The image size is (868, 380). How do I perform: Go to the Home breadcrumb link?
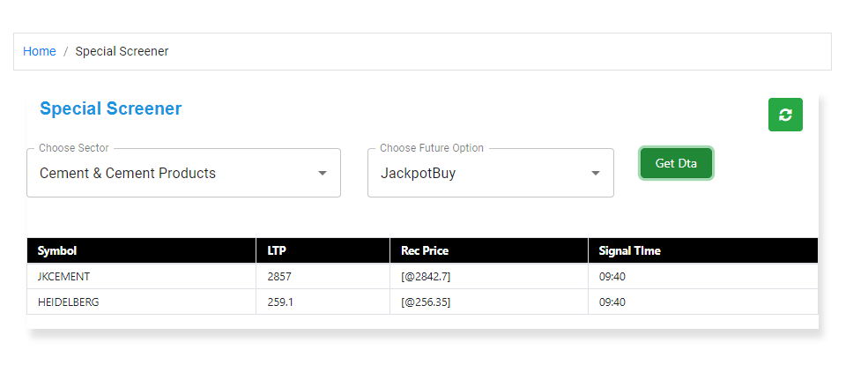tap(40, 51)
